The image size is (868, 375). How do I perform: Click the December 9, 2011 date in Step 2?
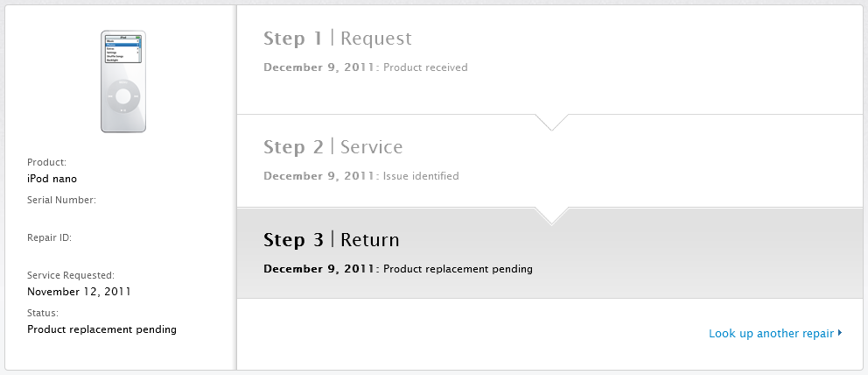pyautogui.click(x=318, y=176)
